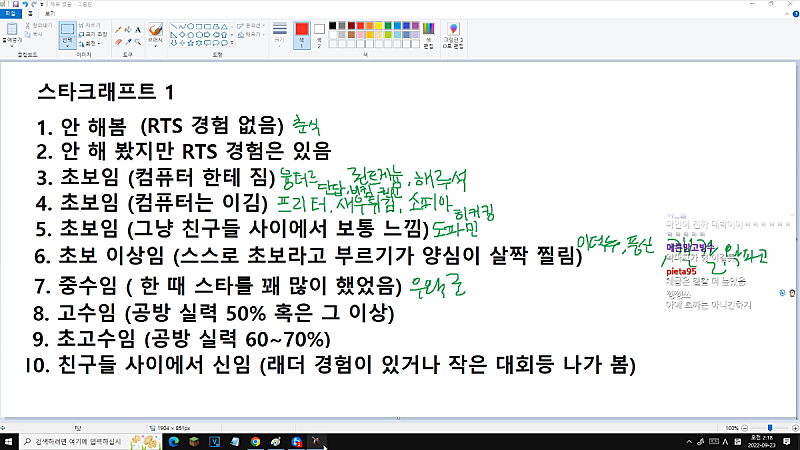Open Microsoft Edge from the taskbar

coord(173,442)
